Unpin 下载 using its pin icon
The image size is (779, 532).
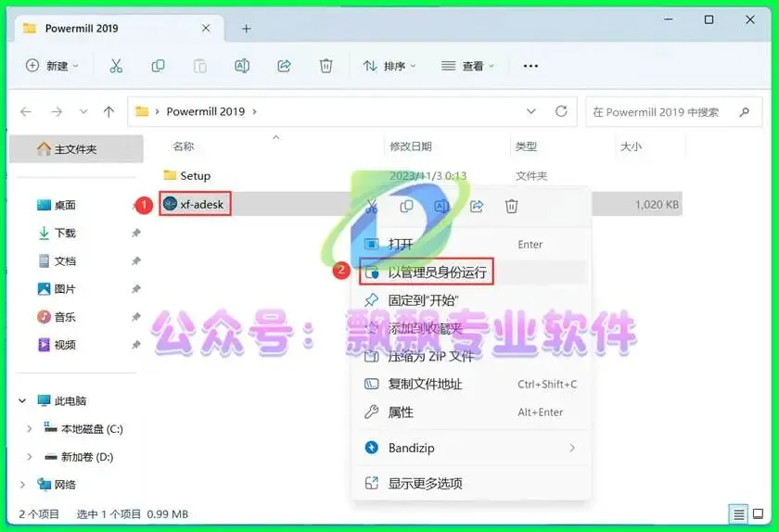pyautogui.click(x=135, y=233)
